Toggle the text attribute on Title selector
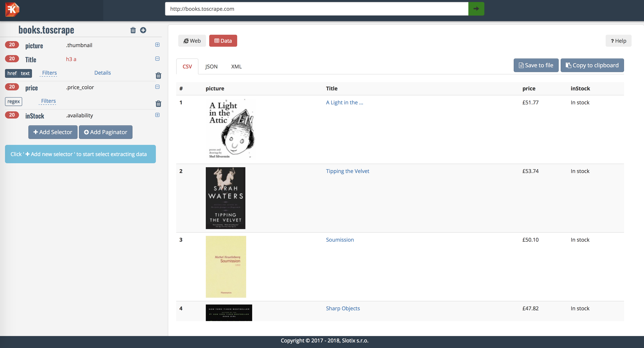 click(25, 73)
